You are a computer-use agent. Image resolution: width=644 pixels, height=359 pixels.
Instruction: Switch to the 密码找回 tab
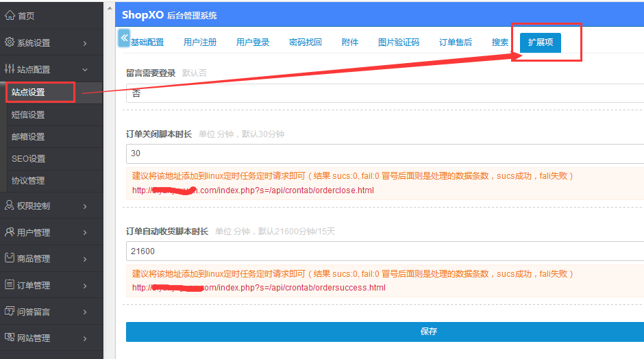pos(306,42)
